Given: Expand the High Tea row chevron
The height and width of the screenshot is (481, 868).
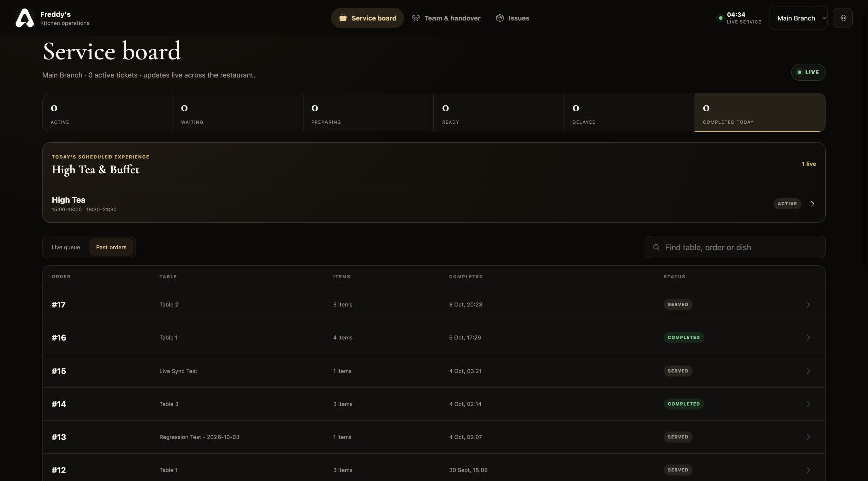Looking at the screenshot, I should point(812,204).
